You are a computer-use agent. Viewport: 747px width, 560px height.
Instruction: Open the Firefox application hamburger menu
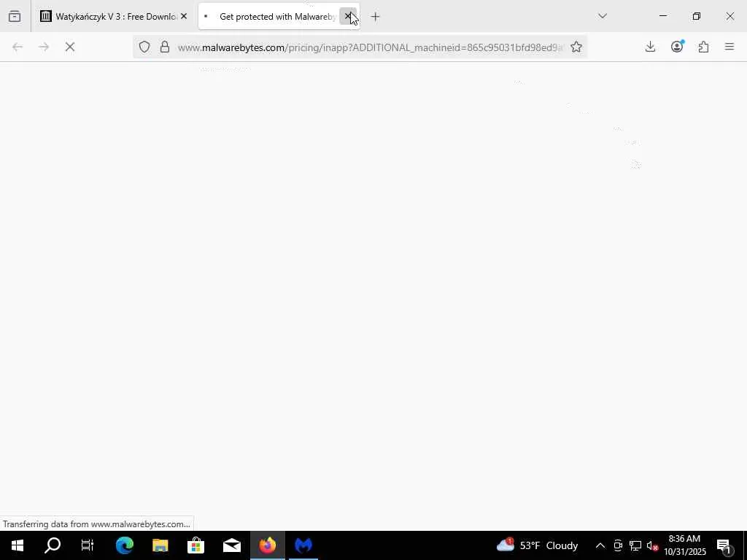click(729, 47)
